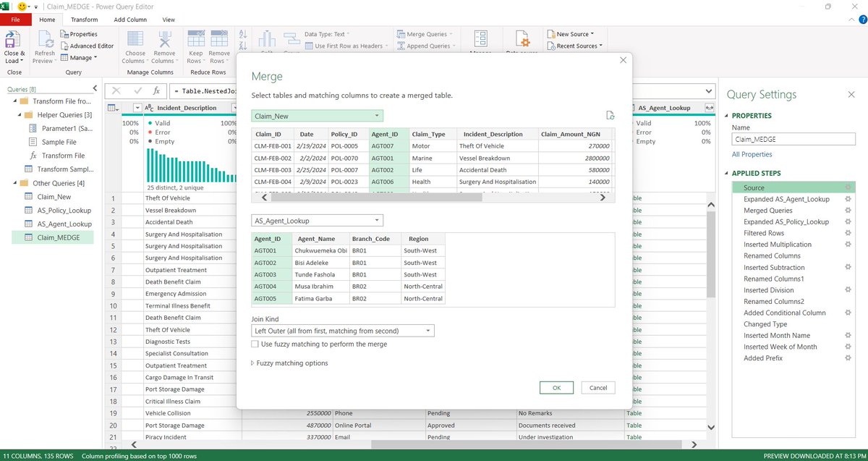This screenshot has height=461, width=868.
Task: Select the Claim_MEDGE query
Action: (53, 237)
